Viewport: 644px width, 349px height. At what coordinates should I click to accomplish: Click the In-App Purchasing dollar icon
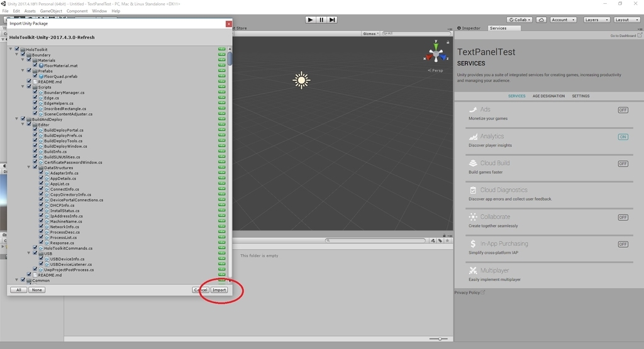473,243
